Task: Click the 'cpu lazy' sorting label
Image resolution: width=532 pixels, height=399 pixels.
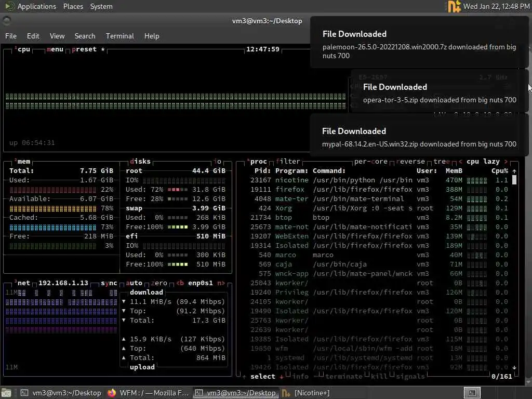Action: click(x=483, y=162)
